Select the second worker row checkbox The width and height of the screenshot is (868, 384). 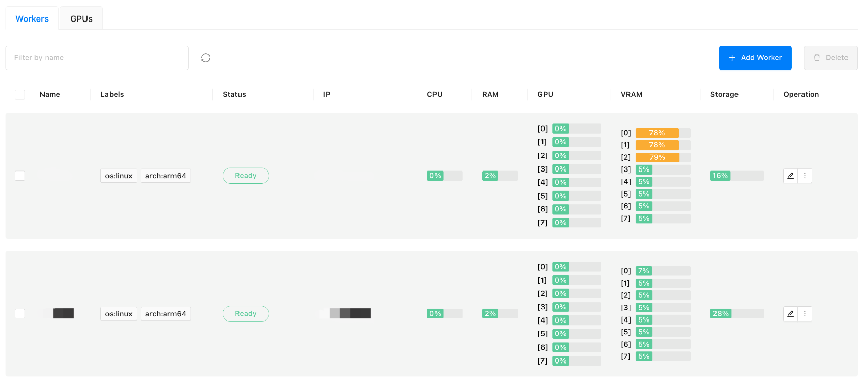click(20, 313)
